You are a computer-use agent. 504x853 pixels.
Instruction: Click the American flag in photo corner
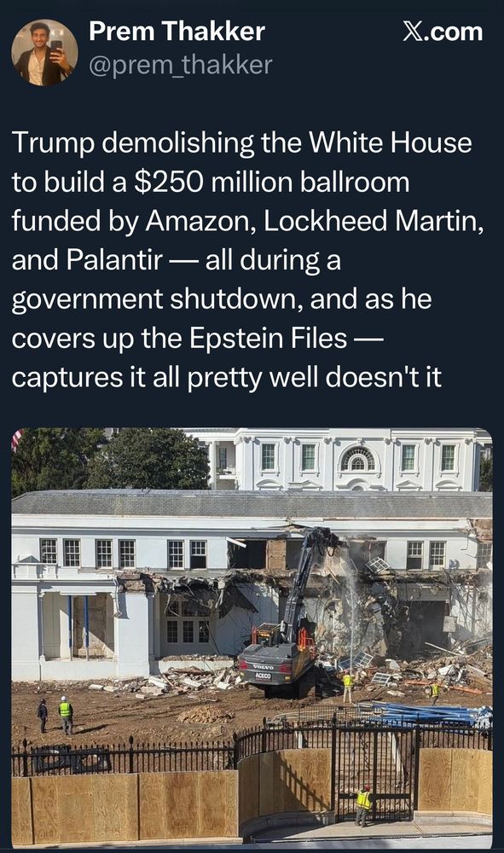pyautogui.click(x=17, y=438)
